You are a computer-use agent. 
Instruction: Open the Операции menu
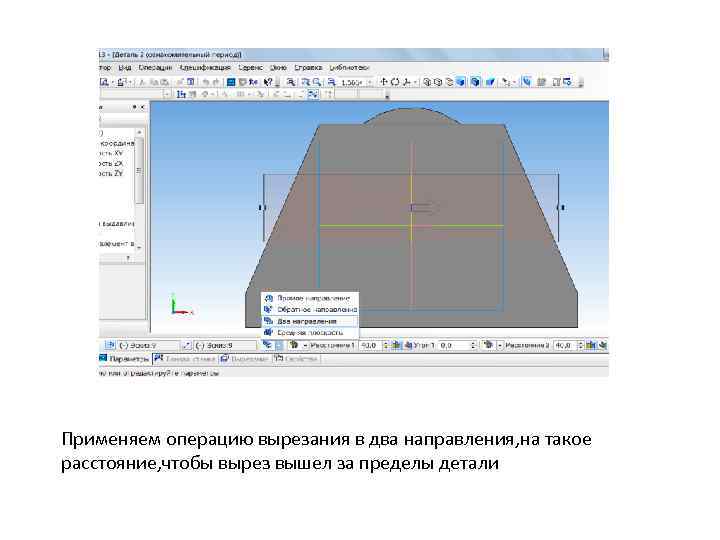pos(155,68)
